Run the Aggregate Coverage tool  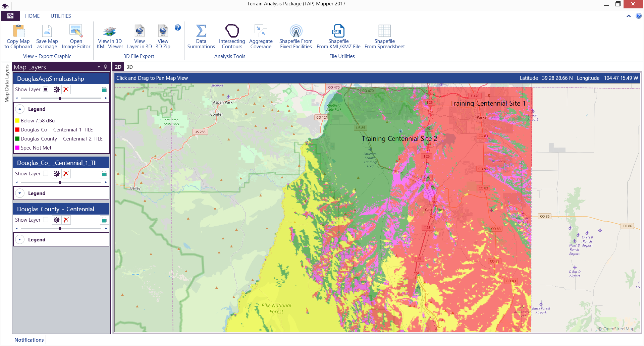(261, 31)
